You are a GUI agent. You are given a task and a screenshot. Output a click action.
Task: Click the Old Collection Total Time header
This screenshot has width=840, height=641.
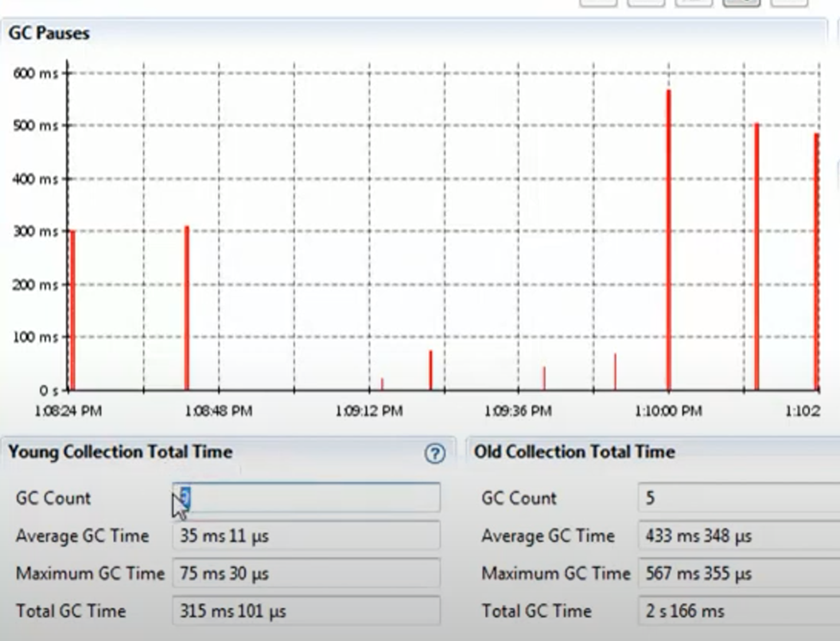point(574,452)
